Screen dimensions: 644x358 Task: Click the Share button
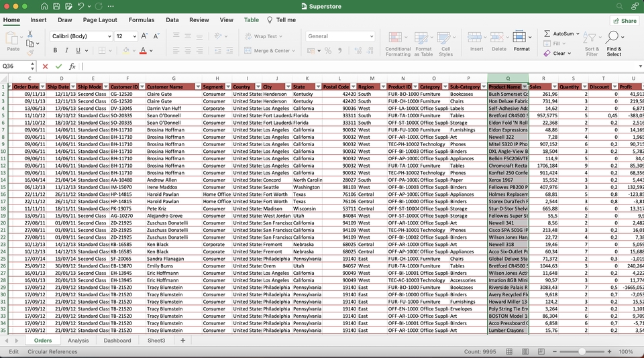625,21
